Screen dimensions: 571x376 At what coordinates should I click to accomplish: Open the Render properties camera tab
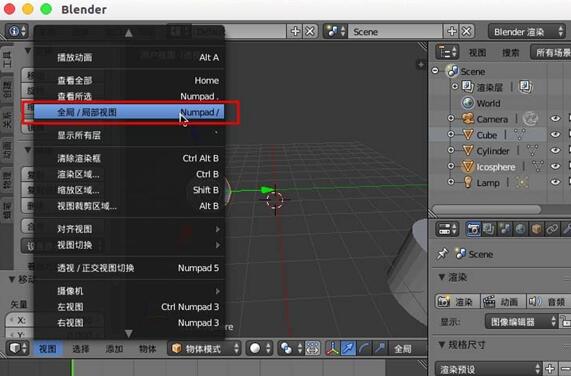point(473,229)
